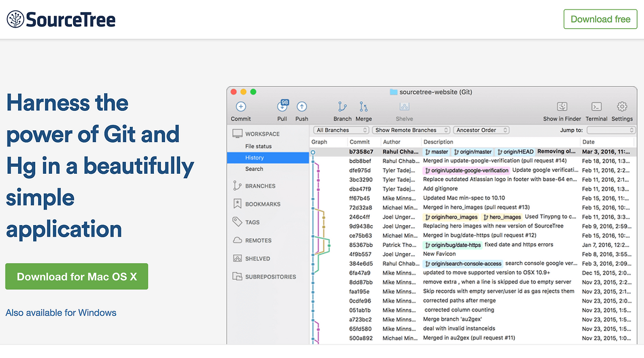Viewport: 644px width, 358px height.
Task: Select commit bdb8bef hash
Action: tap(360, 161)
